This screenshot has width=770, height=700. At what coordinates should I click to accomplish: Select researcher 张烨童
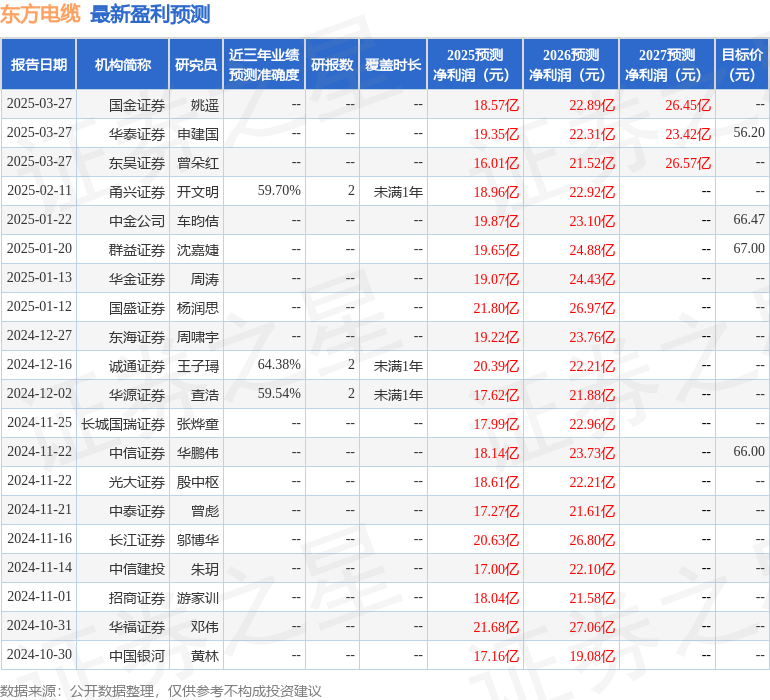pos(198,424)
